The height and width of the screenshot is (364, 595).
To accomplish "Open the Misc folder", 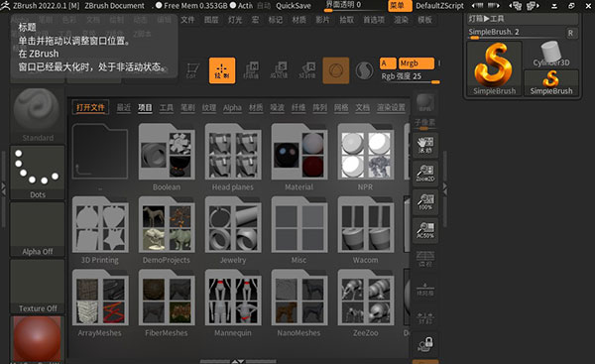I will point(299,225).
